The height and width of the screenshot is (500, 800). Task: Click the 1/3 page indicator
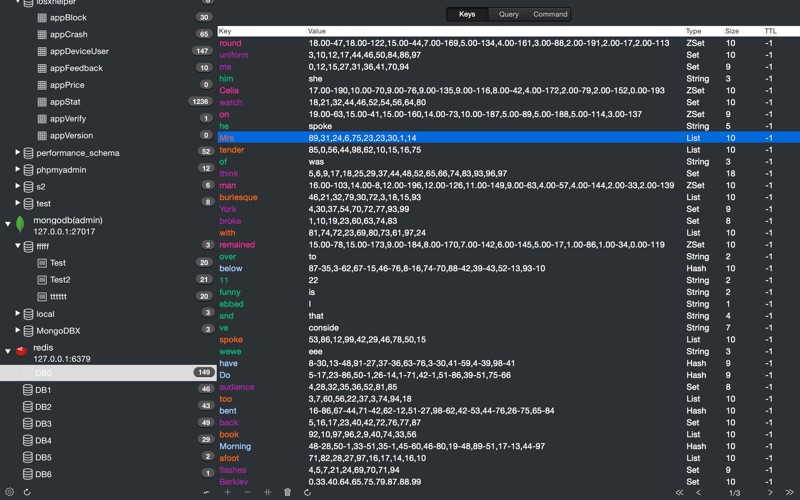(734, 493)
